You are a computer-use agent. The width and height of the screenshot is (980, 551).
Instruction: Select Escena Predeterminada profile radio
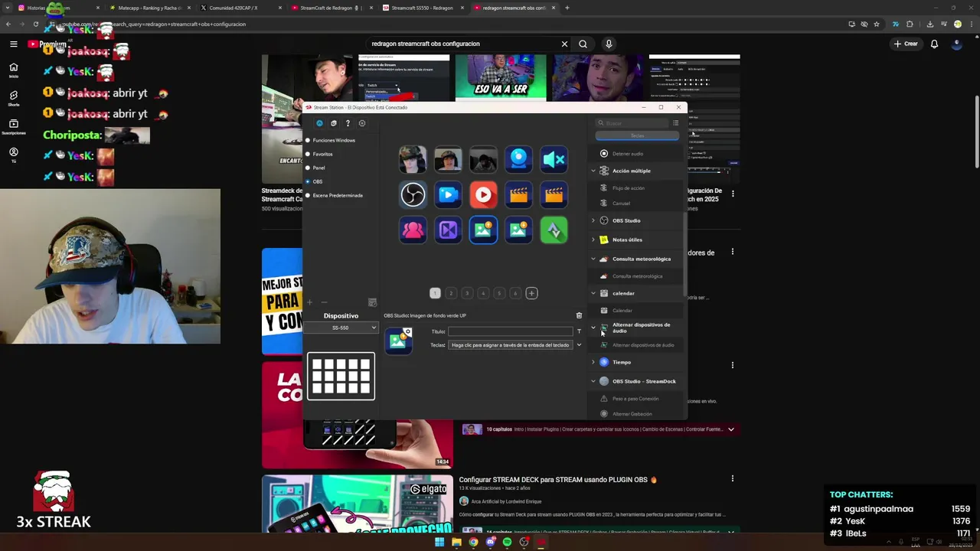pyautogui.click(x=308, y=195)
